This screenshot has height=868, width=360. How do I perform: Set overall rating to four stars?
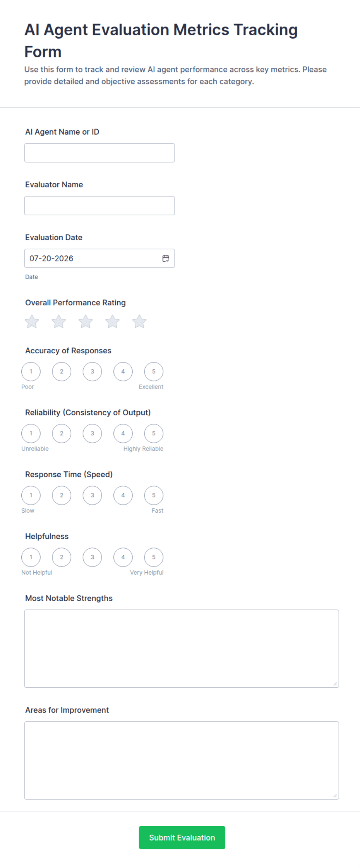(x=113, y=322)
